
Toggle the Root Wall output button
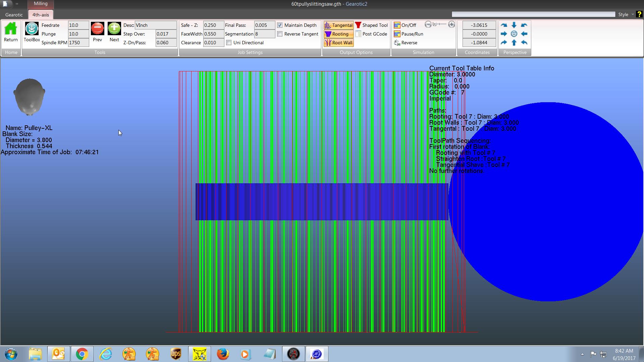coord(338,43)
